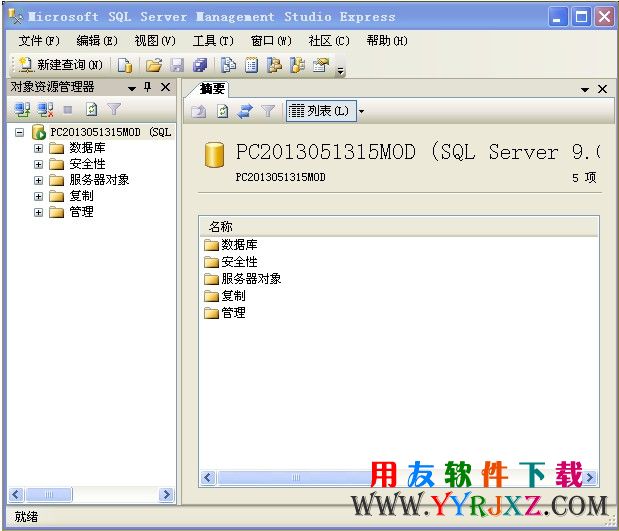
Task: Open the 文件(F) menu
Action: 39,41
